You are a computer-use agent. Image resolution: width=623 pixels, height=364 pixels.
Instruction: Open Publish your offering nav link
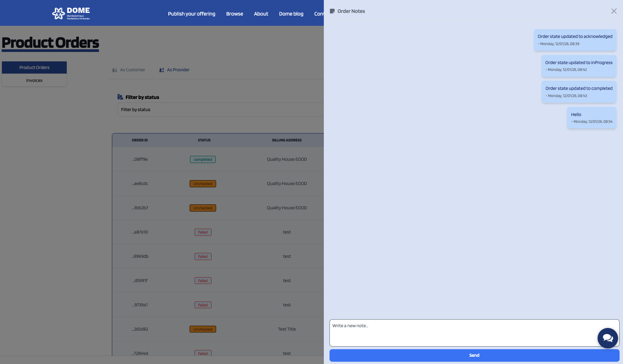tap(191, 14)
